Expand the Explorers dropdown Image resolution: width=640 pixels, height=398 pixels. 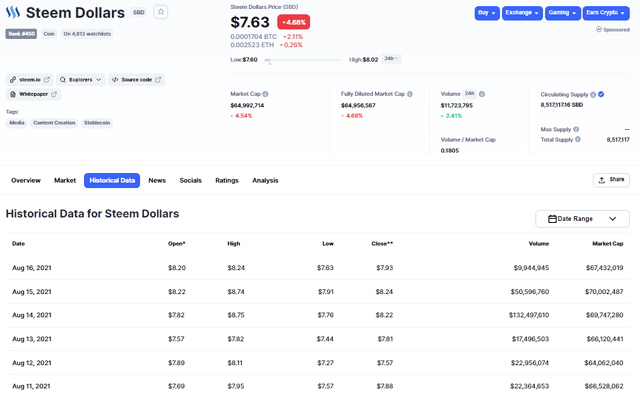pos(81,80)
